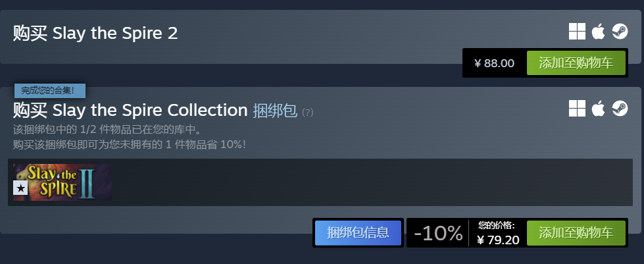Click the (?) help icon beside 捆绑包
The width and height of the screenshot is (644, 264).
(308, 113)
